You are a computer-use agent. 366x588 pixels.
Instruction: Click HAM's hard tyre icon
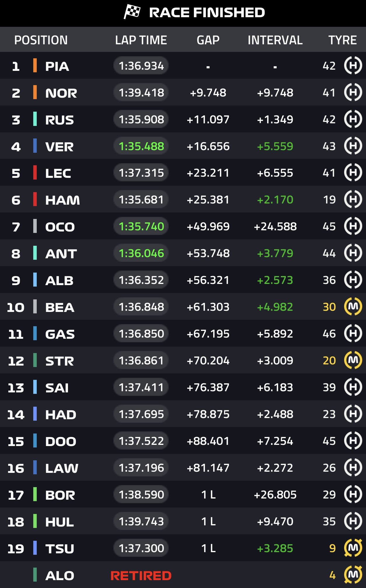353,200
